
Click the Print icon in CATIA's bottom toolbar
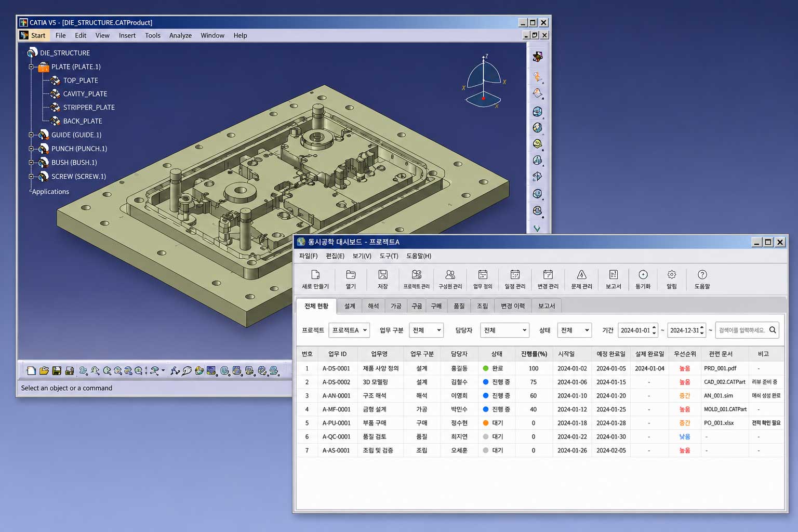pos(69,370)
